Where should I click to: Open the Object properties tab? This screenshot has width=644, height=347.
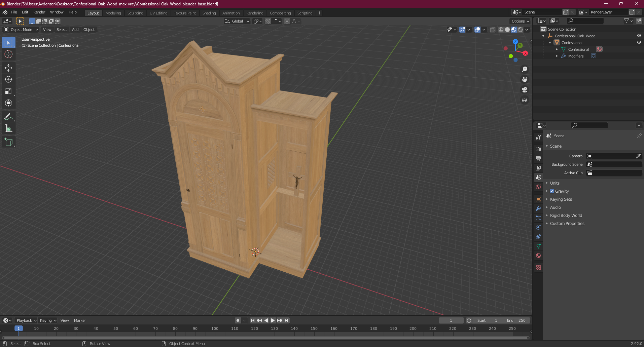(538, 199)
